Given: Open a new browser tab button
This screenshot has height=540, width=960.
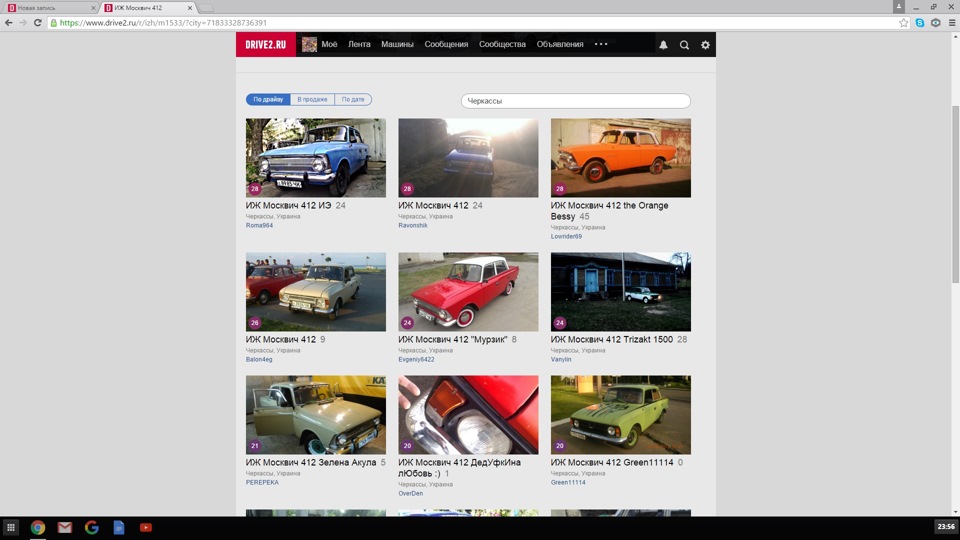Looking at the screenshot, I should [x=206, y=8].
